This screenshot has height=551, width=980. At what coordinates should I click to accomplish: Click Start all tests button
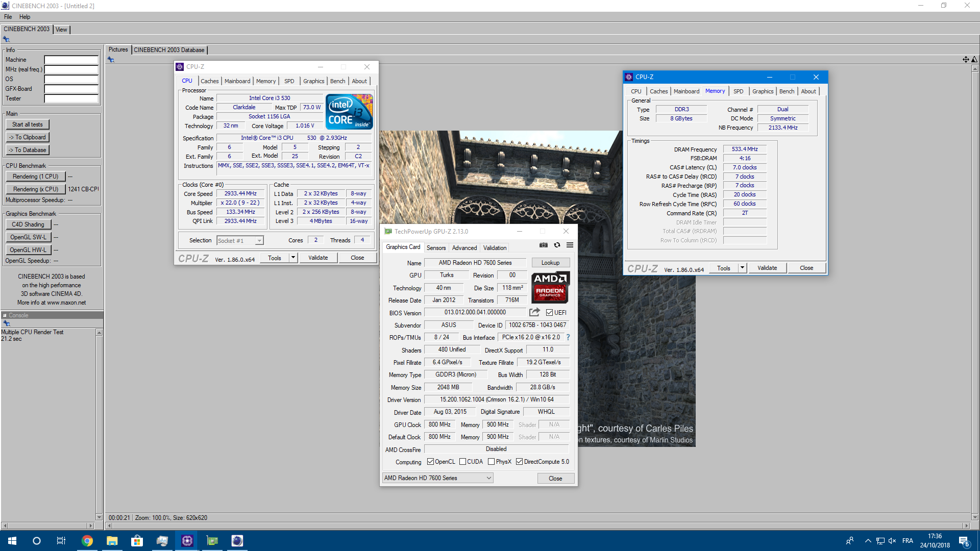point(28,124)
